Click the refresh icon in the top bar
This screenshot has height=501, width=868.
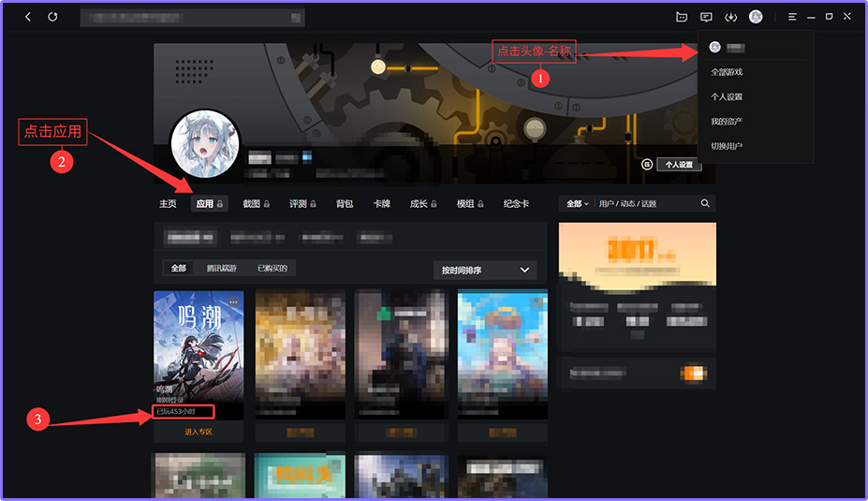click(52, 17)
